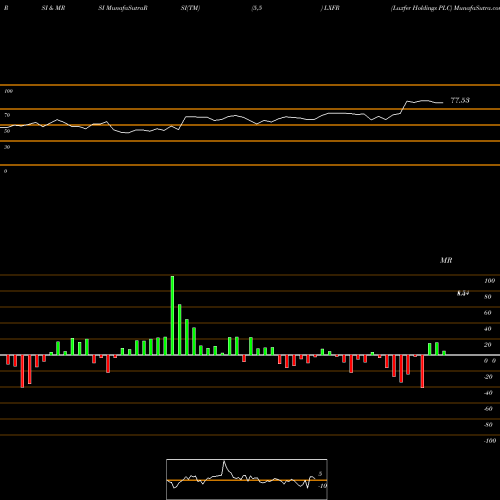Click the -10 label in the mini overview chart
The width and height of the screenshot is (500, 500).
322,486
